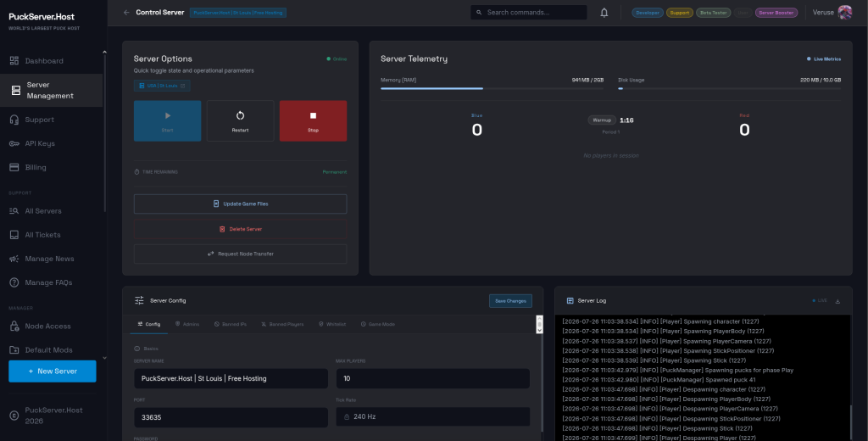Open the Banned IPs tab
The width and height of the screenshot is (868, 441).
click(x=231, y=324)
